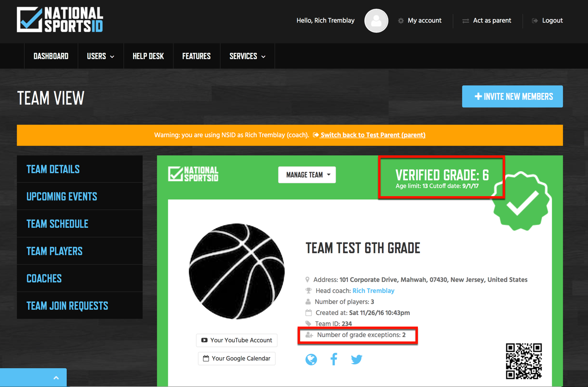Open the Users dropdown menu
The height and width of the screenshot is (387, 588).
[x=101, y=56]
